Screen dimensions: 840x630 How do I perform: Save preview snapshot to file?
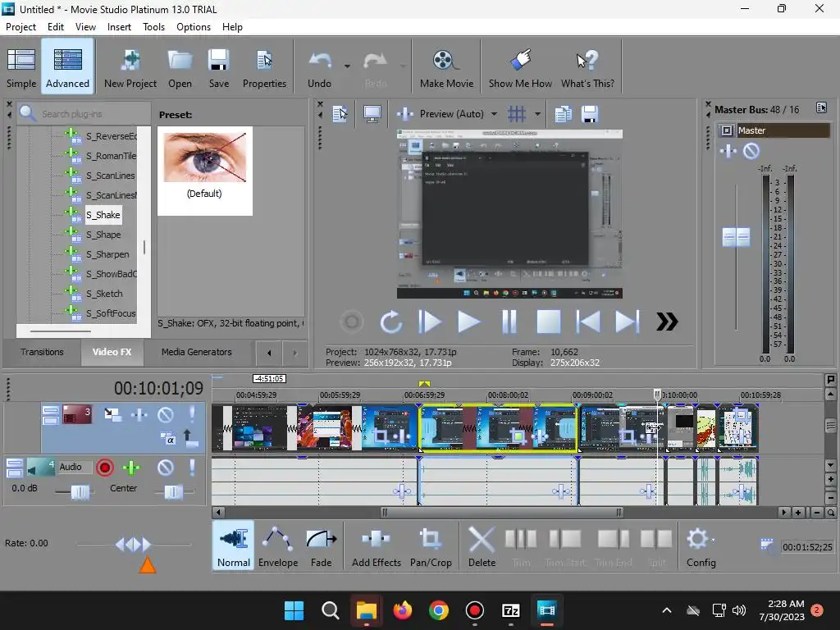tap(589, 113)
